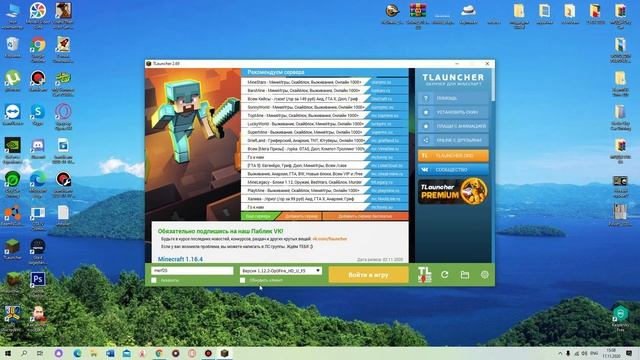The height and width of the screenshot is (360, 640).
Task: Select the Skype desktop shortcut
Action: [x=38, y=115]
